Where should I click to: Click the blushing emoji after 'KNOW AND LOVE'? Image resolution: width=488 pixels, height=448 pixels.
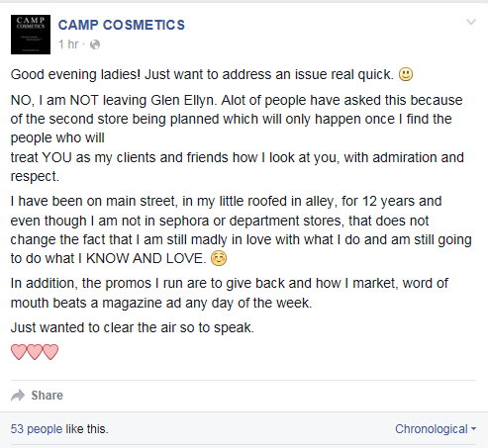click(x=219, y=258)
